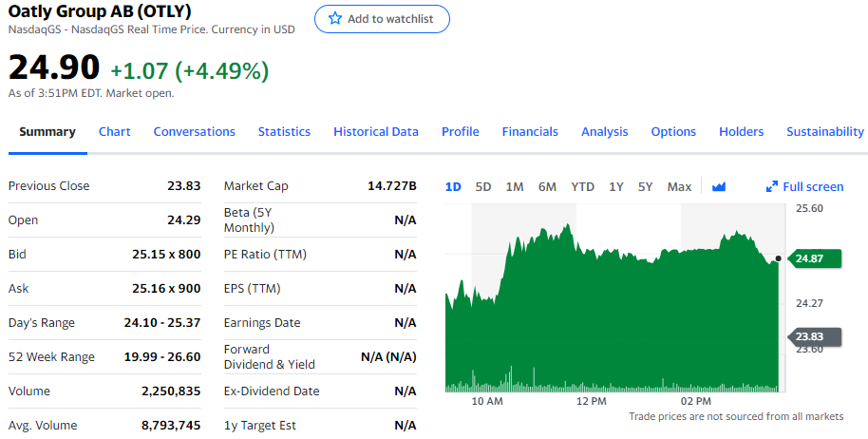
Task: Open the Sustainability tab
Action: (825, 132)
